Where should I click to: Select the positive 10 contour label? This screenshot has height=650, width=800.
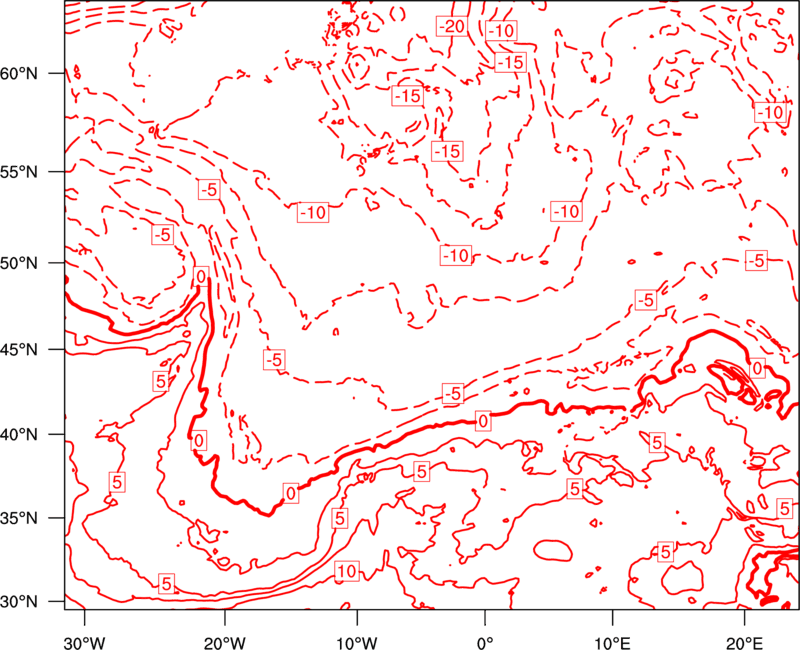coord(347,571)
